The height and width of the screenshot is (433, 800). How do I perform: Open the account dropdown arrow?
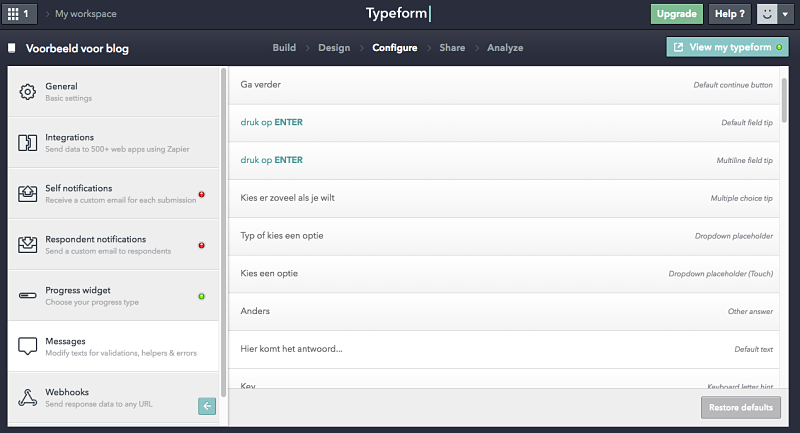coord(785,14)
